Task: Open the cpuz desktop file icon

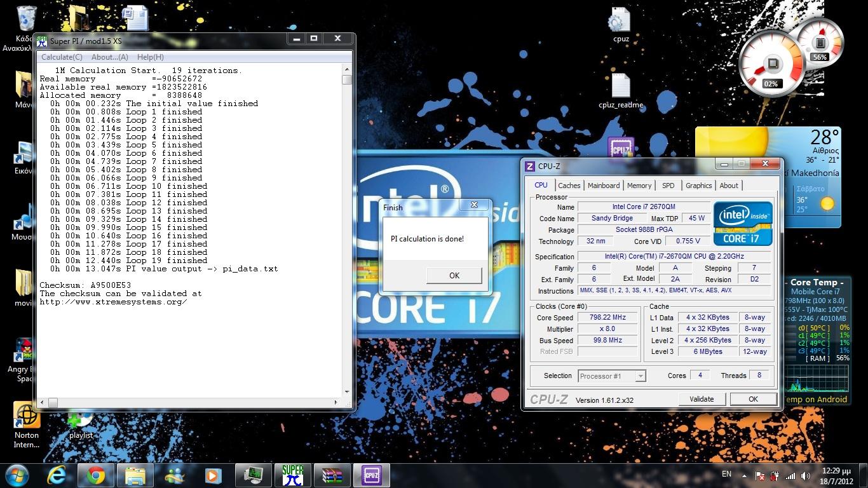Action: click(621, 25)
